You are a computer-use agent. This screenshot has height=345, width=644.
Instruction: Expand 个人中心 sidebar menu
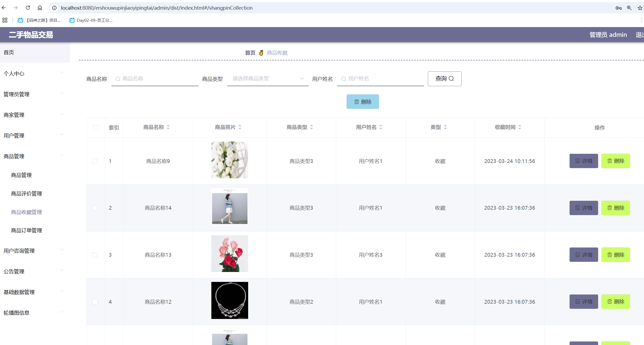(x=35, y=73)
